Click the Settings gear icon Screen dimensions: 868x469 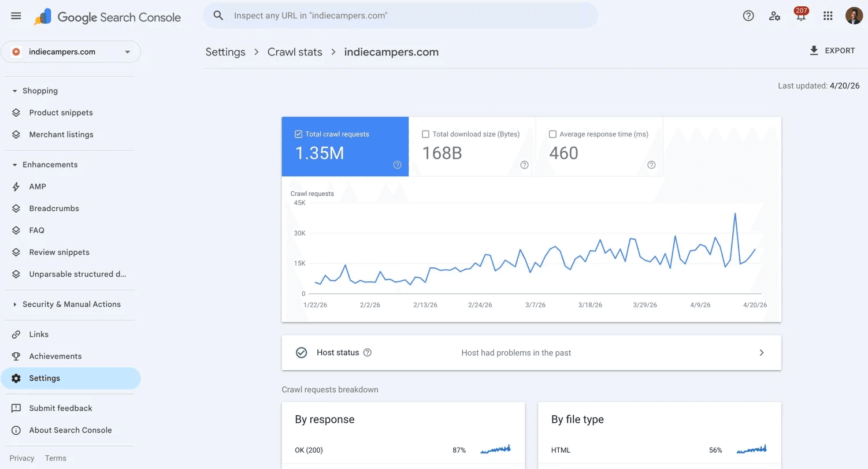[16, 378]
